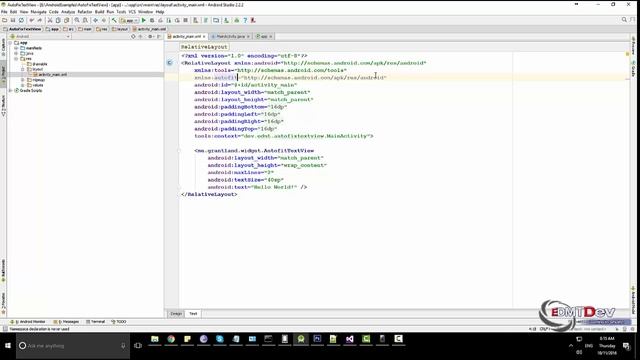Click the navigate Back arrow icon
Viewport: 640px width, 360px height.
point(96,20)
